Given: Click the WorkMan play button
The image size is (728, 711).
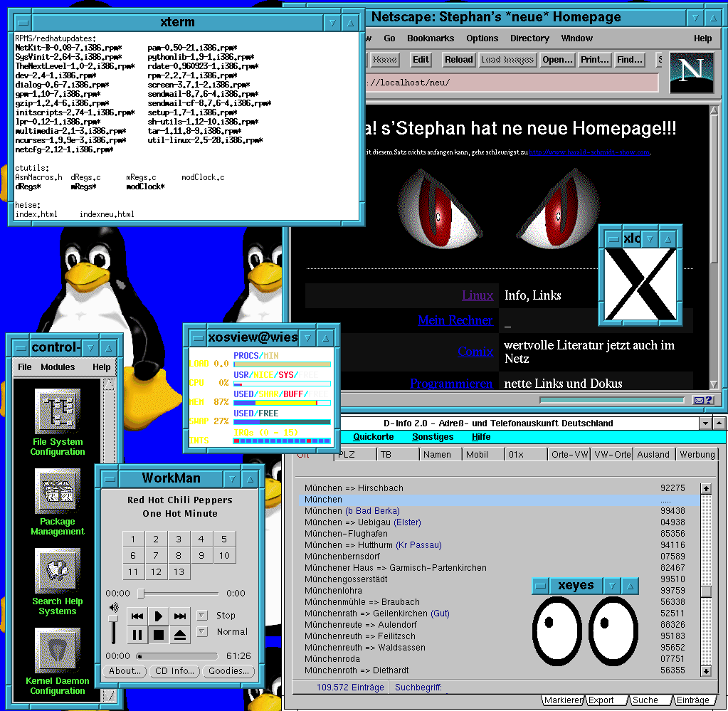Looking at the screenshot, I should click(158, 616).
